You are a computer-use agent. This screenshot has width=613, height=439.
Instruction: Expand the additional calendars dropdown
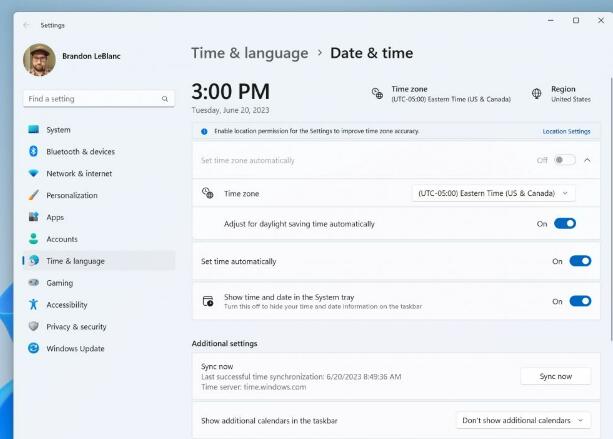click(x=523, y=421)
